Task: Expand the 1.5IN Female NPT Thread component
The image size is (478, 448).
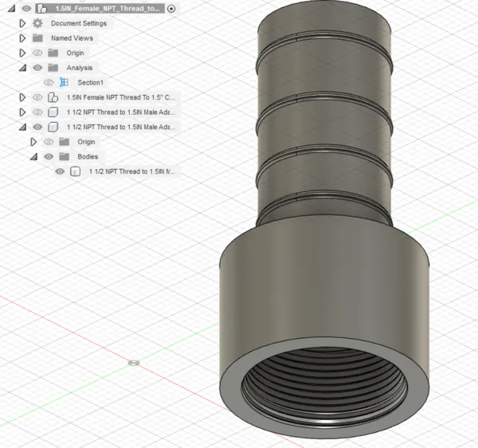Action: click(22, 97)
